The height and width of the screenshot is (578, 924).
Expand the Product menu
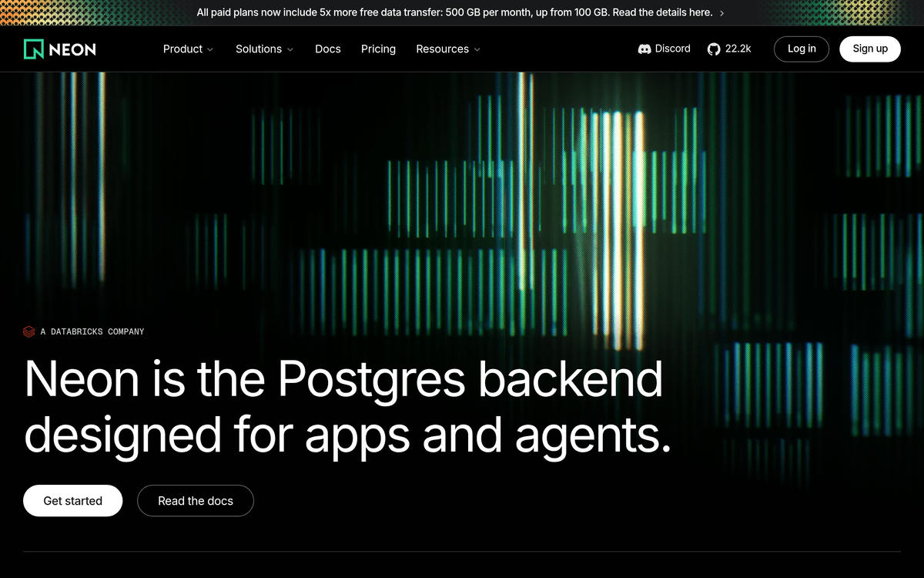click(x=188, y=49)
